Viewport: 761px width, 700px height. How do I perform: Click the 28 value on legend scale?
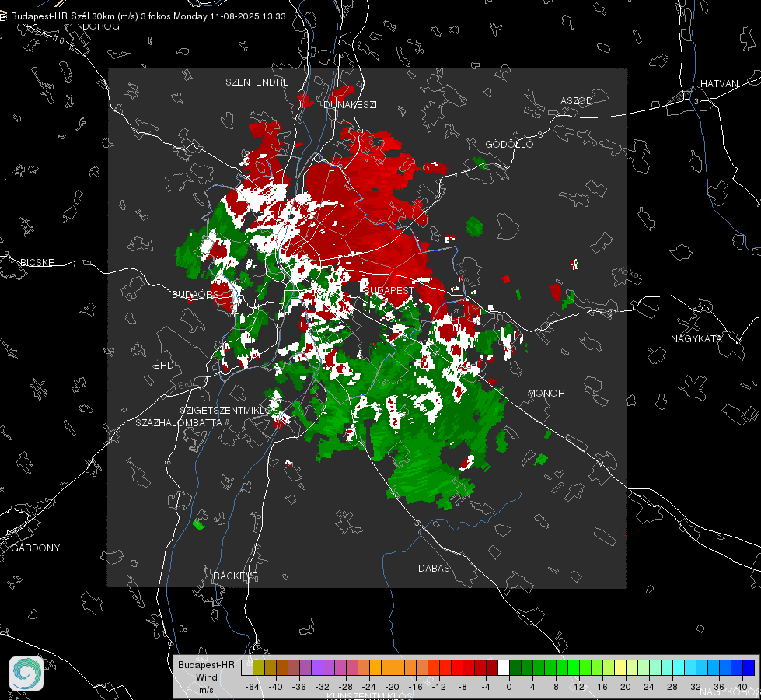click(x=672, y=687)
